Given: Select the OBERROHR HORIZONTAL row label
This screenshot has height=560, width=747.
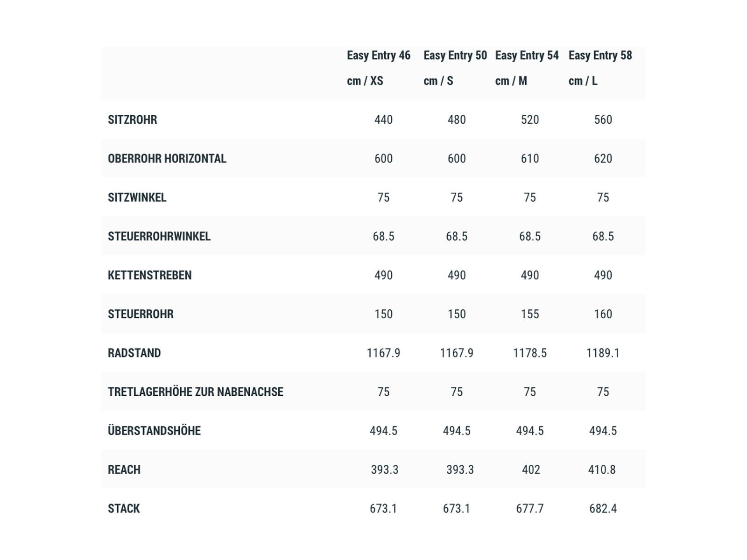Looking at the screenshot, I should point(167,159).
